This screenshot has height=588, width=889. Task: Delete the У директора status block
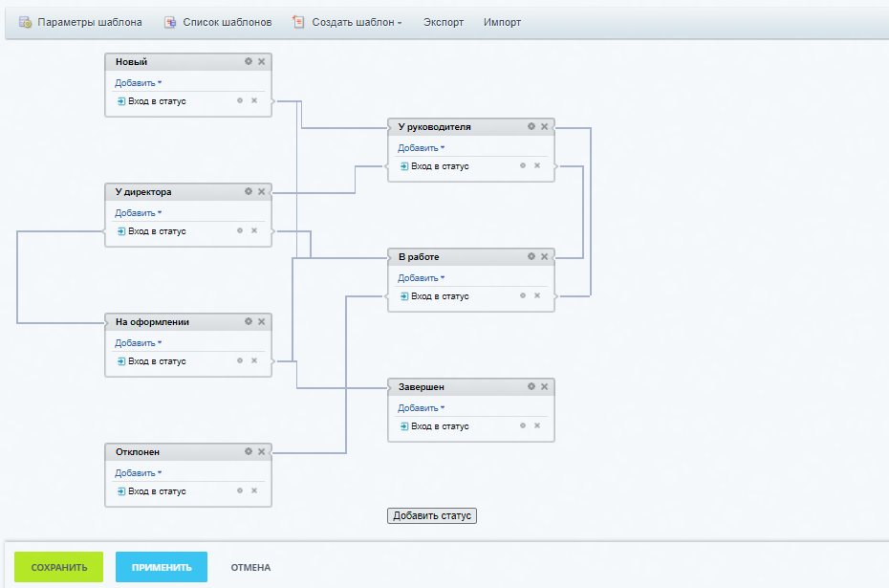pyautogui.click(x=261, y=191)
